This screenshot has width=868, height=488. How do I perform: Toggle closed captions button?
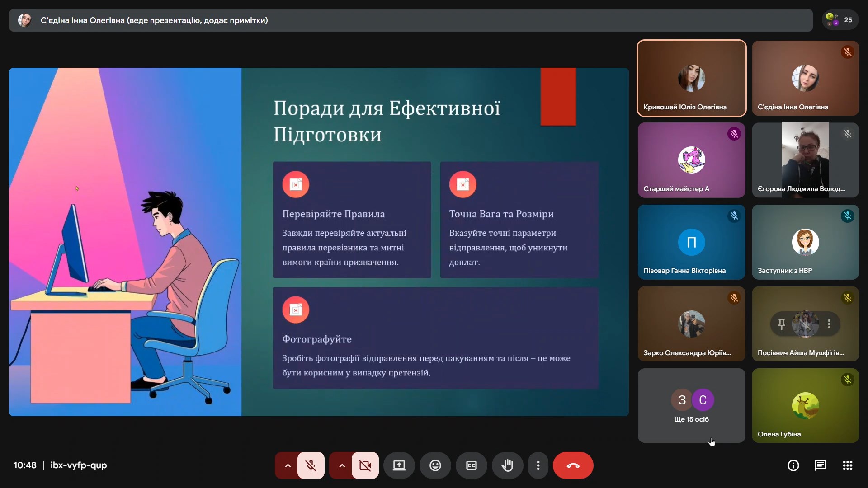tap(471, 465)
